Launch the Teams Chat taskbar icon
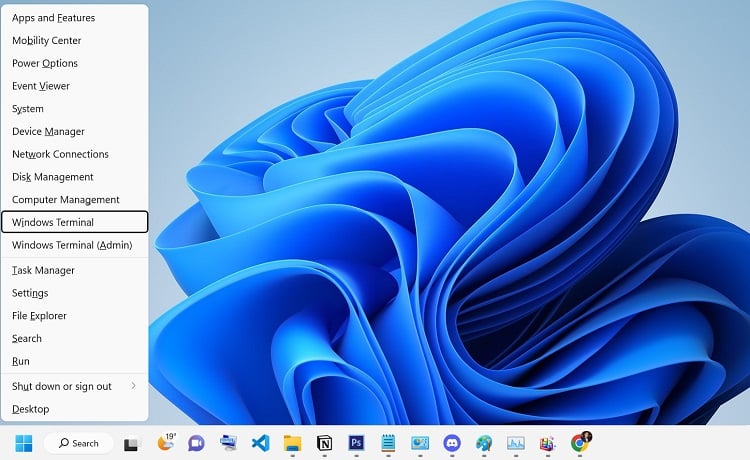The height and width of the screenshot is (460, 750). pos(197,443)
